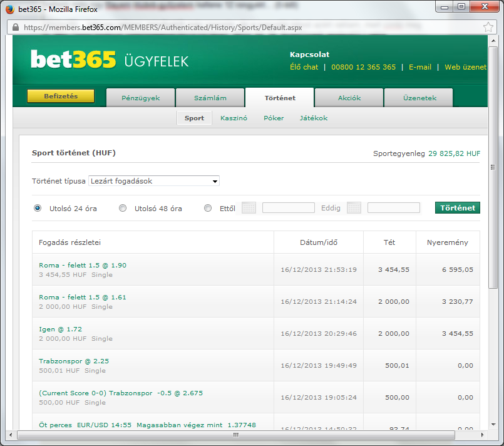
Task: Click the vertical scrollbar down arrow
Action: (493, 425)
